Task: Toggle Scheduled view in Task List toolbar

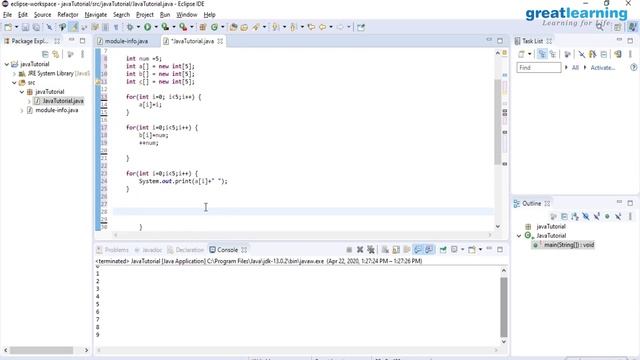Action: pos(553,54)
